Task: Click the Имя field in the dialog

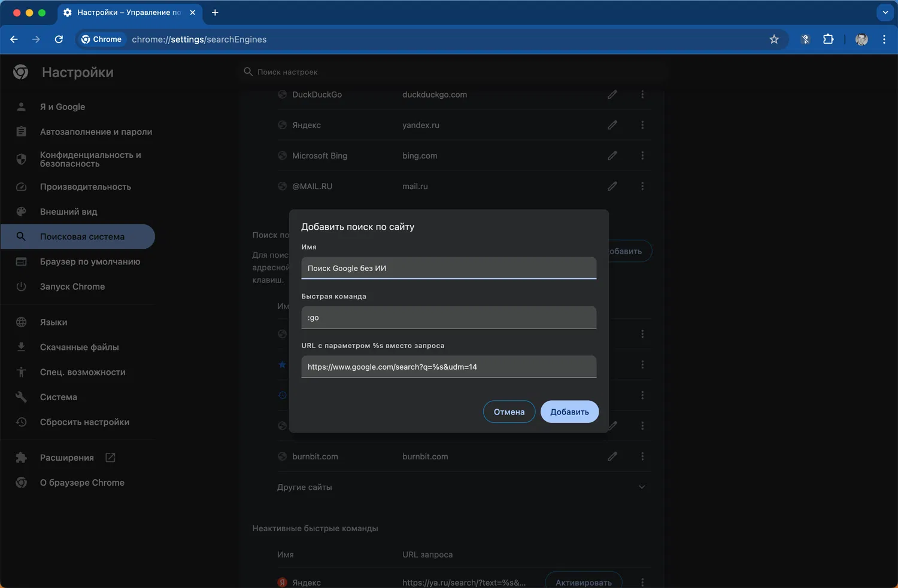Action: [x=449, y=268]
